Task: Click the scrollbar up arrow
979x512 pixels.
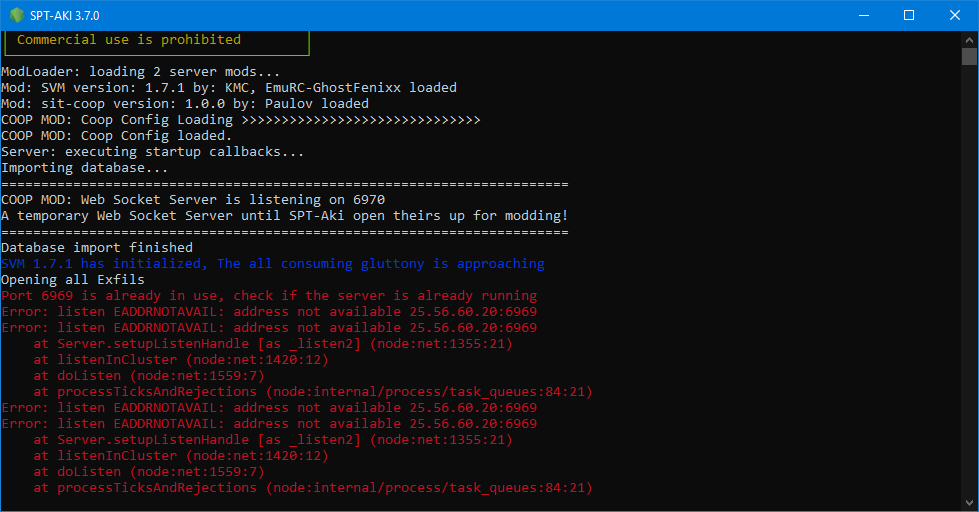Action: (x=969, y=39)
